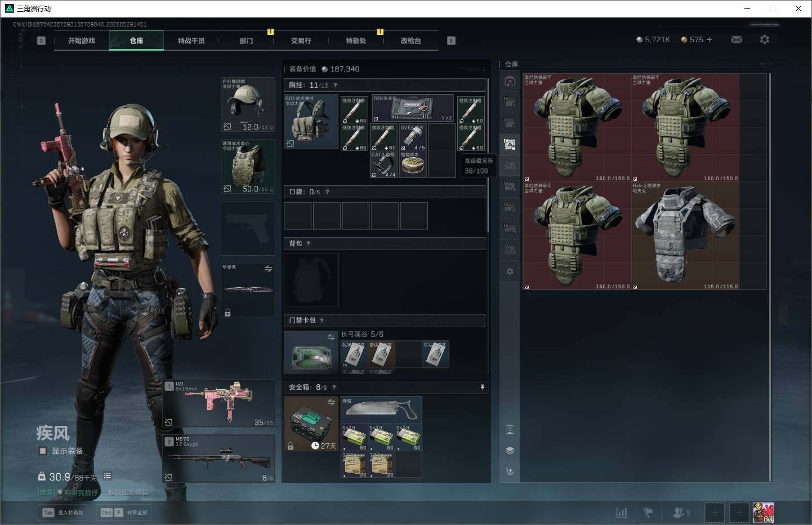Screen dimensions: 812x525
Task: Click the Ctrl F 转移全部 button
Action: point(123,513)
